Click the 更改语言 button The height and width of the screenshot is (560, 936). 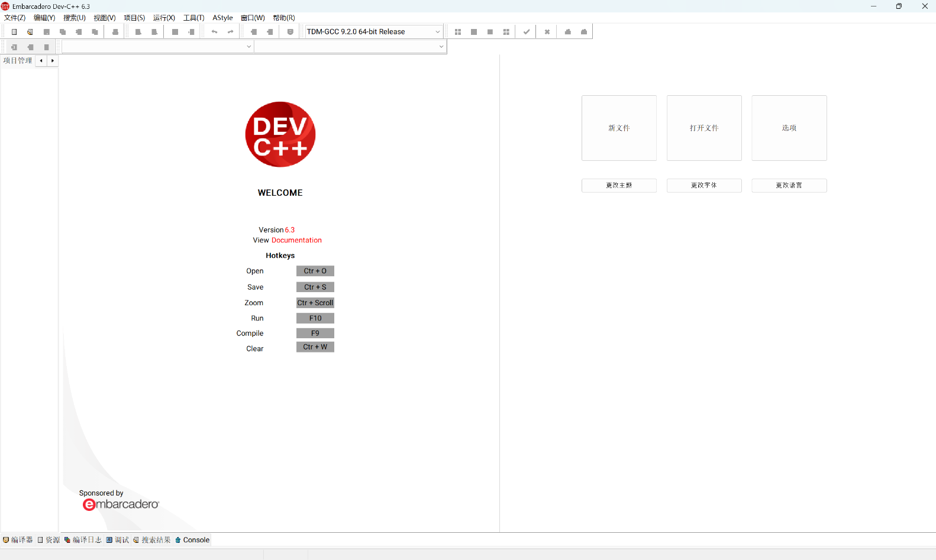(789, 185)
